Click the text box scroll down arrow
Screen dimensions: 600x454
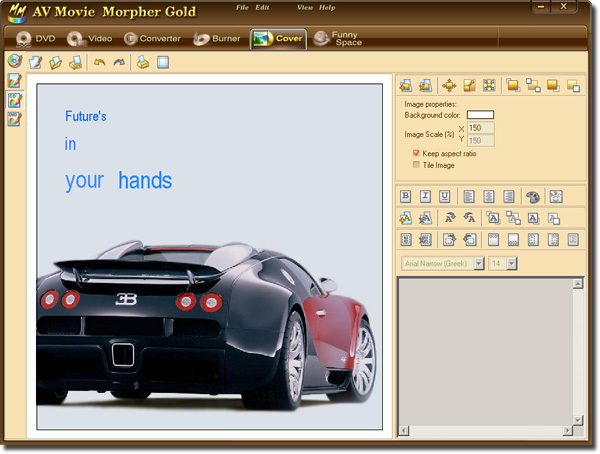pyautogui.click(x=578, y=420)
